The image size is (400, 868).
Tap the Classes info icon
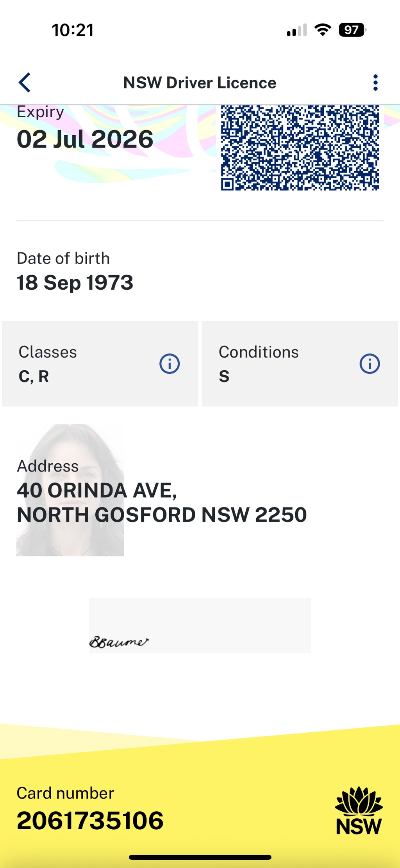pos(170,364)
